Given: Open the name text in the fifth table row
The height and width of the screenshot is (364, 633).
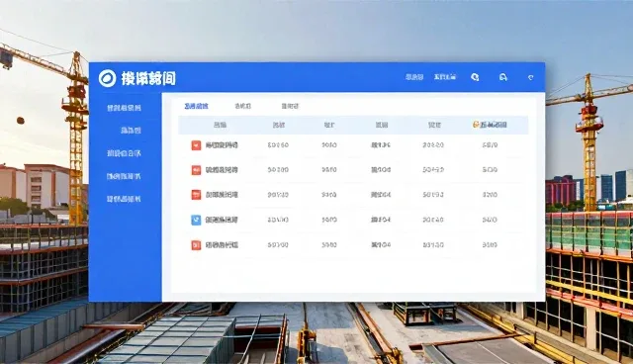Looking at the screenshot, I should pyautogui.click(x=222, y=245).
